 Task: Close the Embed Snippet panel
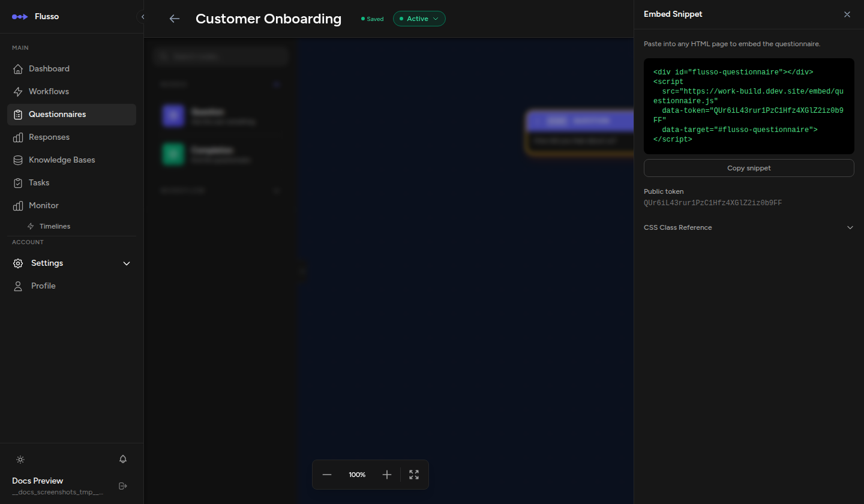click(x=847, y=14)
